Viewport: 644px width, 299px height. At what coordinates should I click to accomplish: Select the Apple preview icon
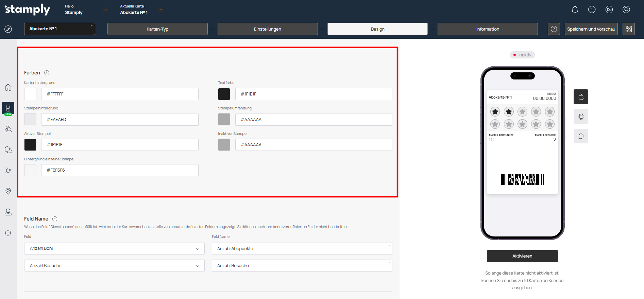click(x=581, y=97)
